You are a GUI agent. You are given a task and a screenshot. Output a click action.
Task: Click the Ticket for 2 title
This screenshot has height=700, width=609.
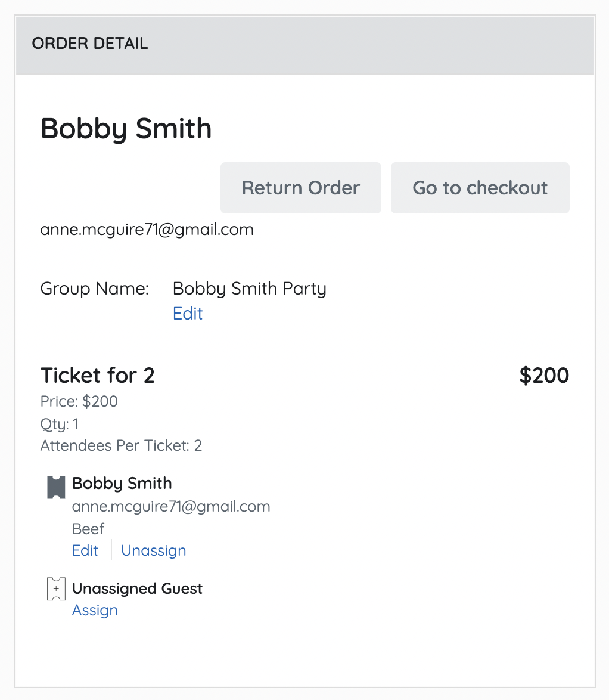pyautogui.click(x=98, y=376)
